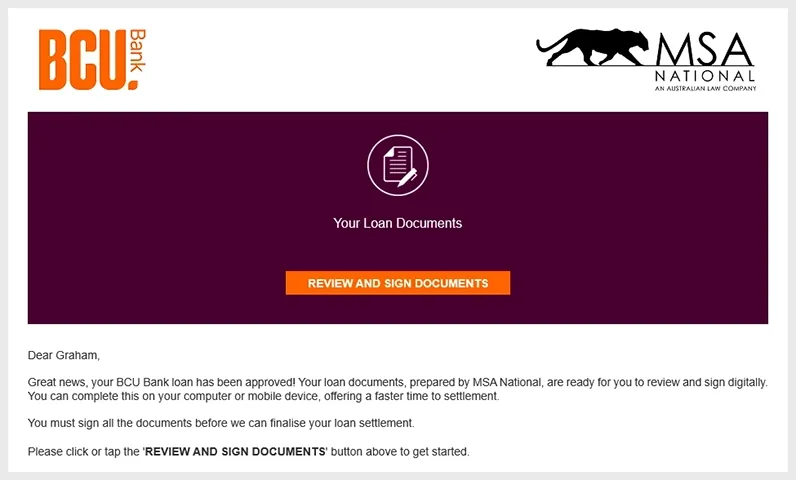This screenshot has width=796, height=480.
Task: Click the BCU Bank orange logo
Action: [x=92, y=59]
